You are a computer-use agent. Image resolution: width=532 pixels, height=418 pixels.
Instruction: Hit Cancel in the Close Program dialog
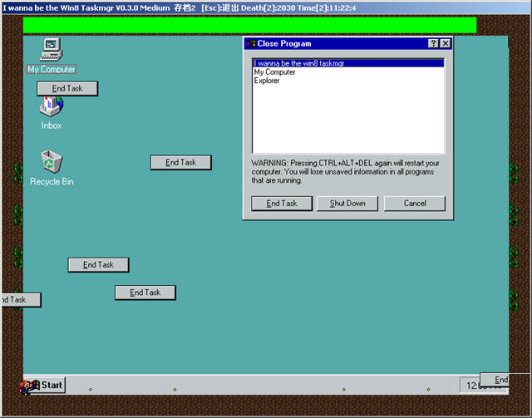point(415,204)
